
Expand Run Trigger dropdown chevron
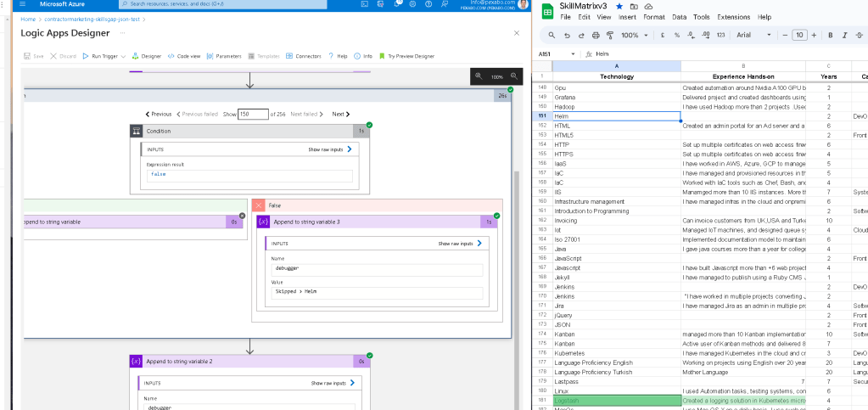123,57
